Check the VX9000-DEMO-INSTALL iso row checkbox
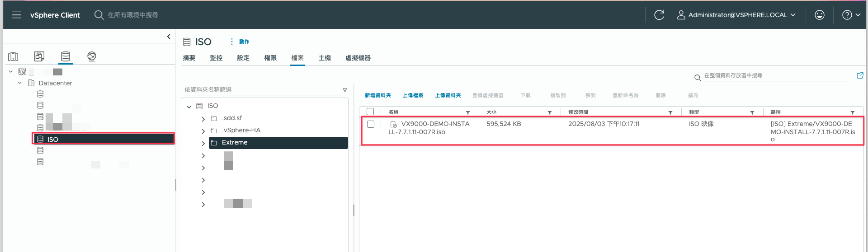Image resolution: width=868 pixels, height=252 pixels. (371, 124)
